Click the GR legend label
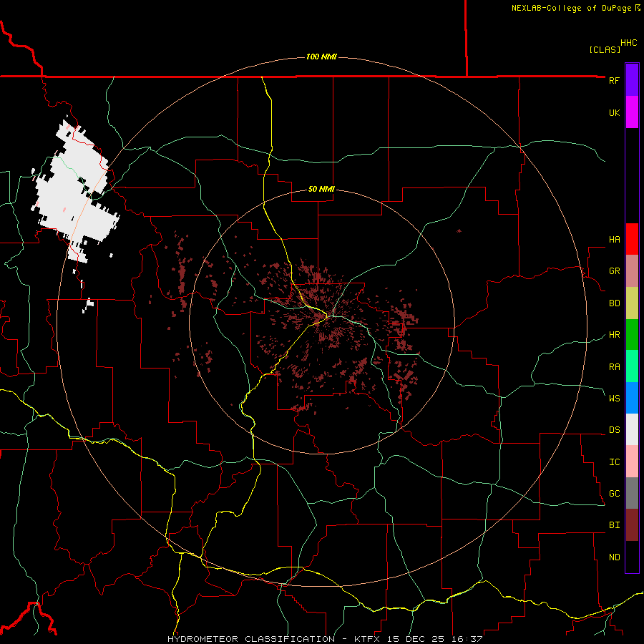The height and width of the screenshot is (644, 644). [x=614, y=271]
